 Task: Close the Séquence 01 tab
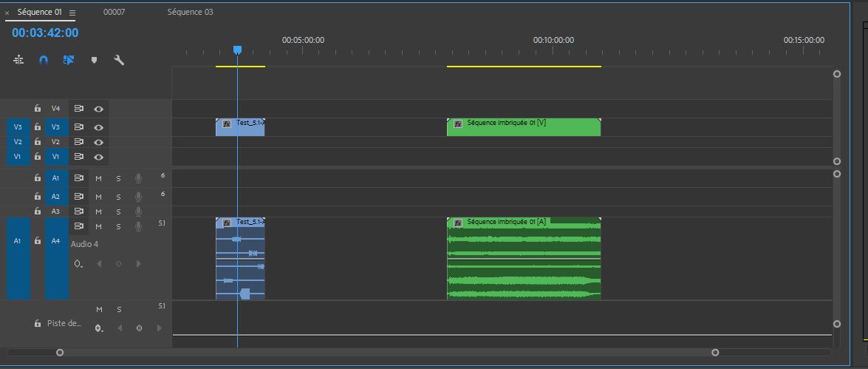(x=7, y=13)
